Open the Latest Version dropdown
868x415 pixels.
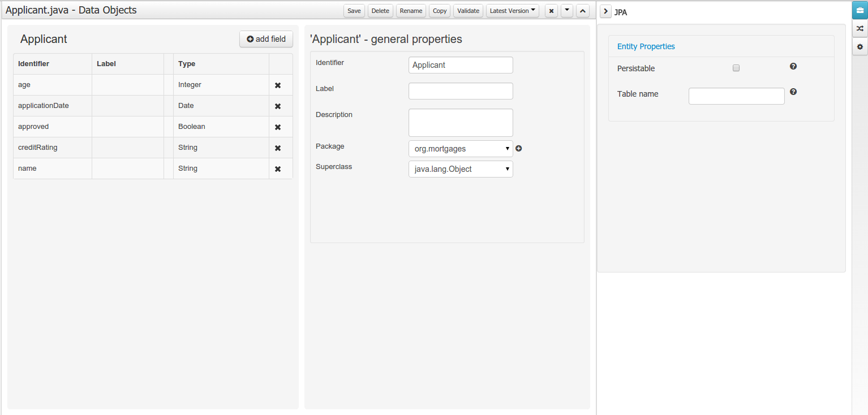pyautogui.click(x=512, y=11)
